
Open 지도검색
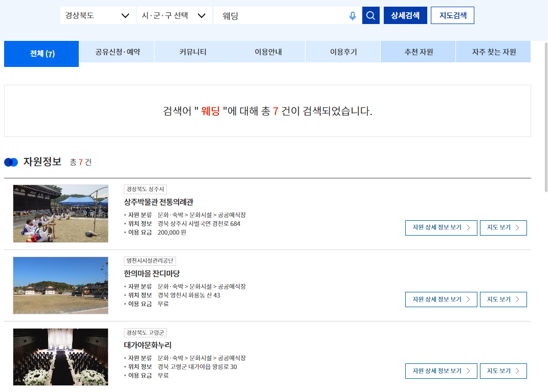[452, 15]
